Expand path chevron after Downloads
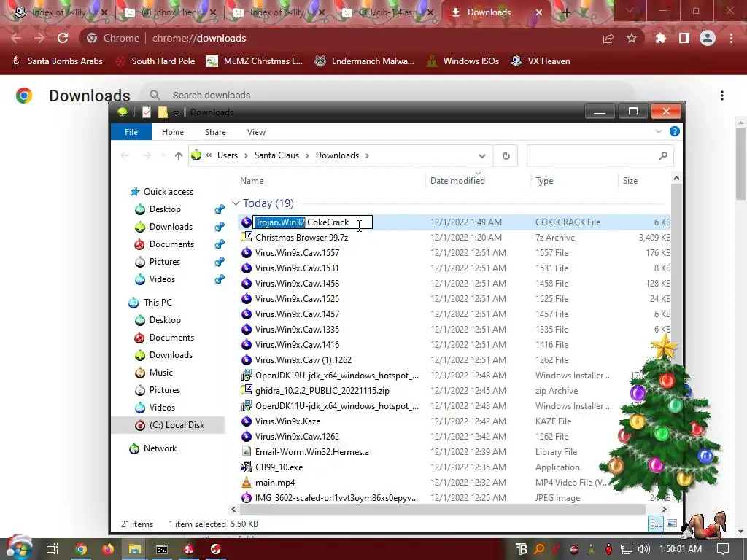Screen dimensions: 747x560 367,155
